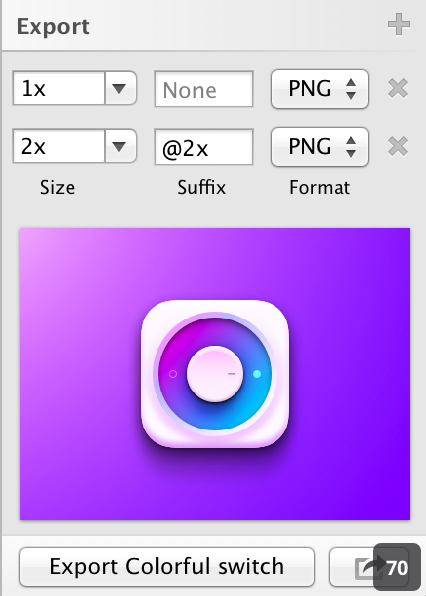This screenshot has width=426, height=596.
Task: Click the Colorful switch preview thumbnail
Action: 215,374
